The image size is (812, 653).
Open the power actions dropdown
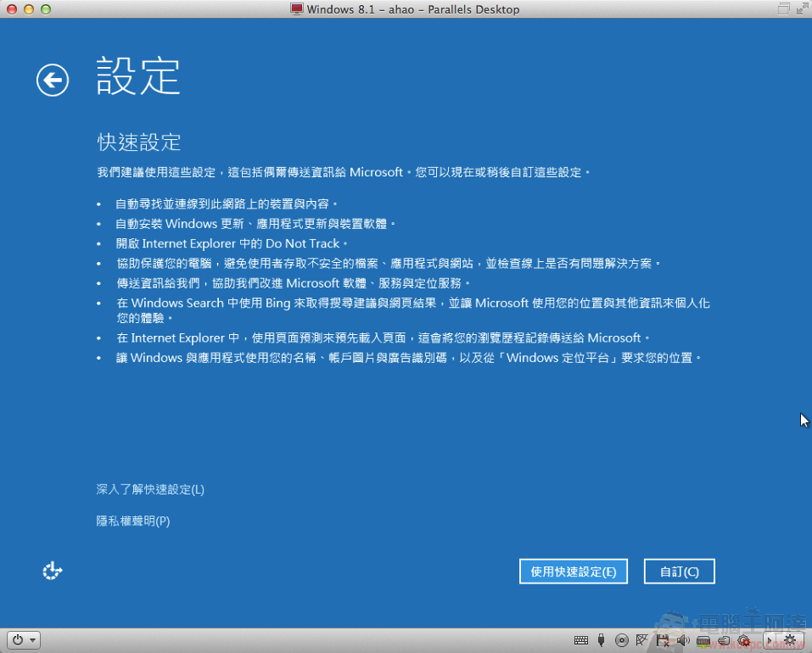coord(24,640)
